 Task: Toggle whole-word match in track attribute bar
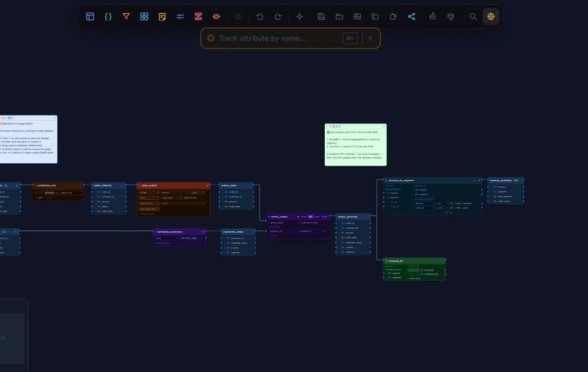[x=350, y=38]
